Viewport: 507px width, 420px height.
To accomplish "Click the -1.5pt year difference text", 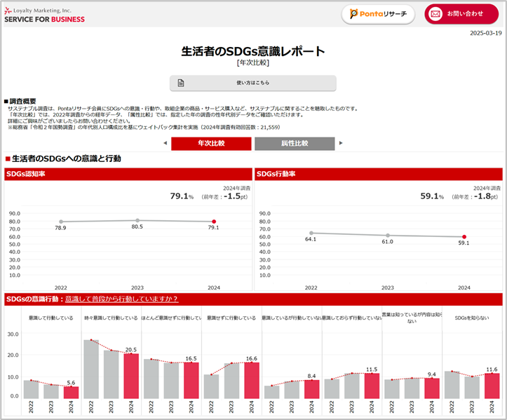I will tap(236, 196).
